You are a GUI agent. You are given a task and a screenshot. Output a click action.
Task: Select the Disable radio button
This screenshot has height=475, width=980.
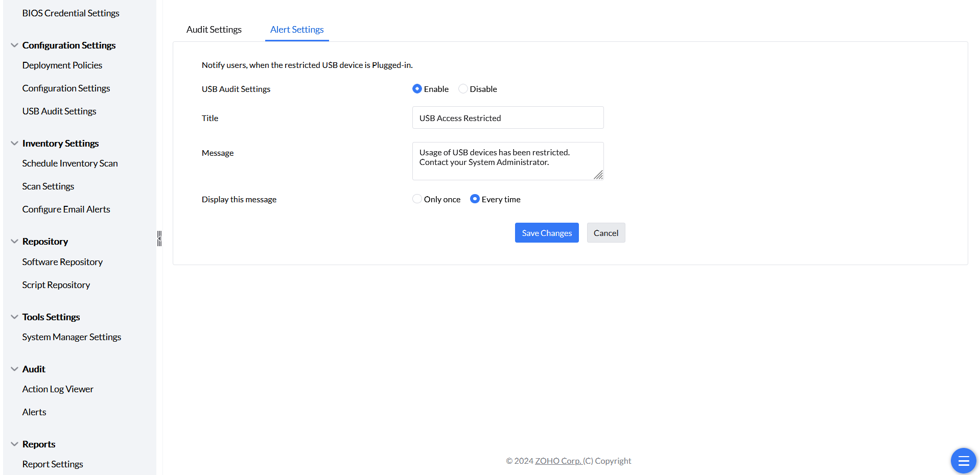coord(463,89)
